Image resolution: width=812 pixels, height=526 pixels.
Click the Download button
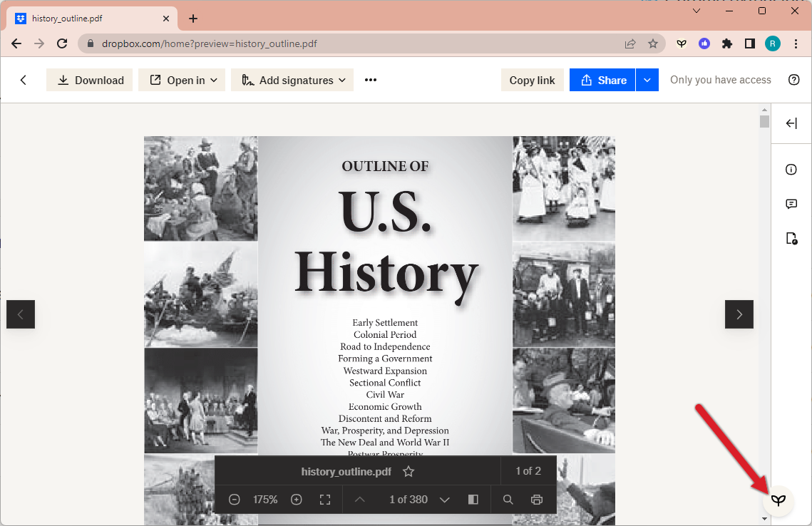point(90,81)
